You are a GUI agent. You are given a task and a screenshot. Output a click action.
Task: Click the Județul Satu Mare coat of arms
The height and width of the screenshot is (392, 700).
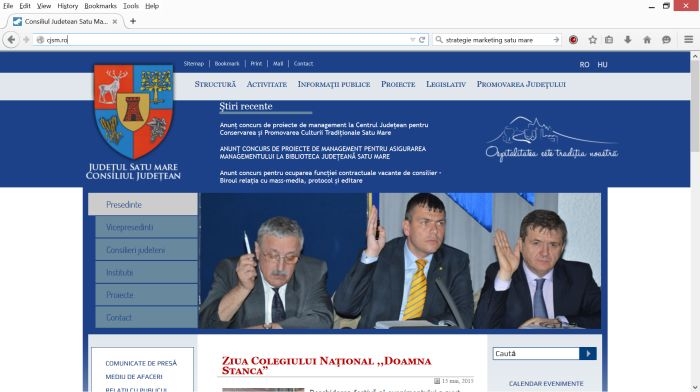[x=133, y=111]
